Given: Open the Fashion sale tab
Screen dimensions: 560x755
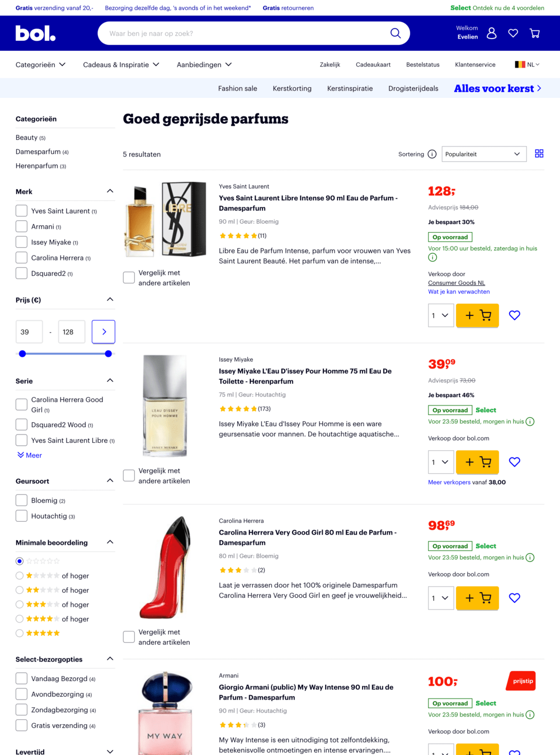Looking at the screenshot, I should pyautogui.click(x=238, y=88).
